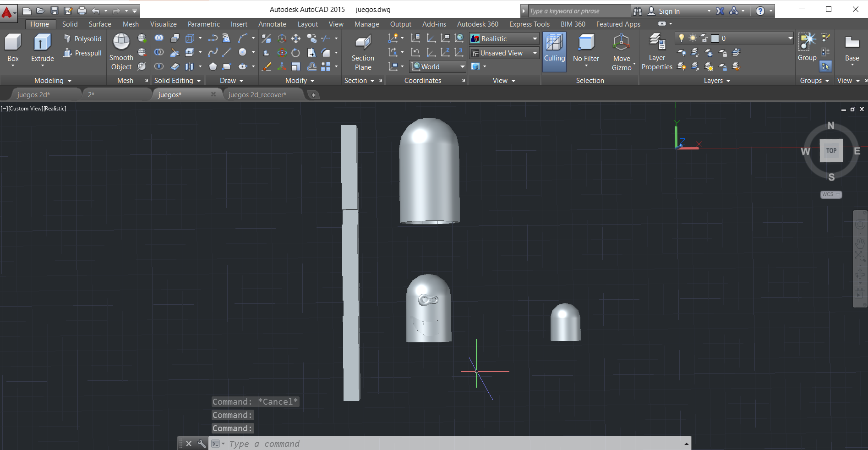Viewport: 868px width, 450px height.
Task: Click the layer 0 color swatch
Action: tap(715, 38)
